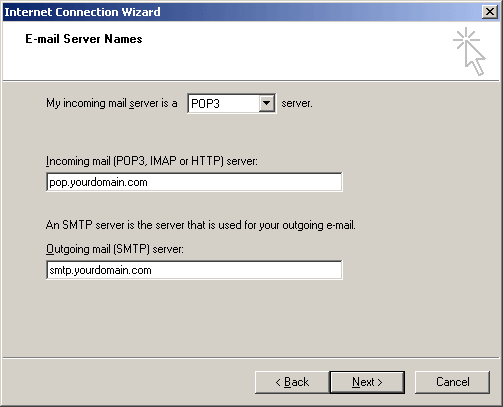Proceed by clicking the Next button
Image resolution: width=503 pixels, height=407 pixels.
[367, 382]
